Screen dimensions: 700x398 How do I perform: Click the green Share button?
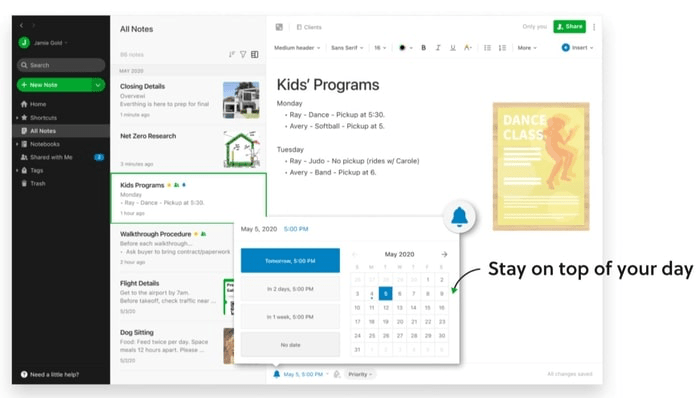[x=569, y=27]
